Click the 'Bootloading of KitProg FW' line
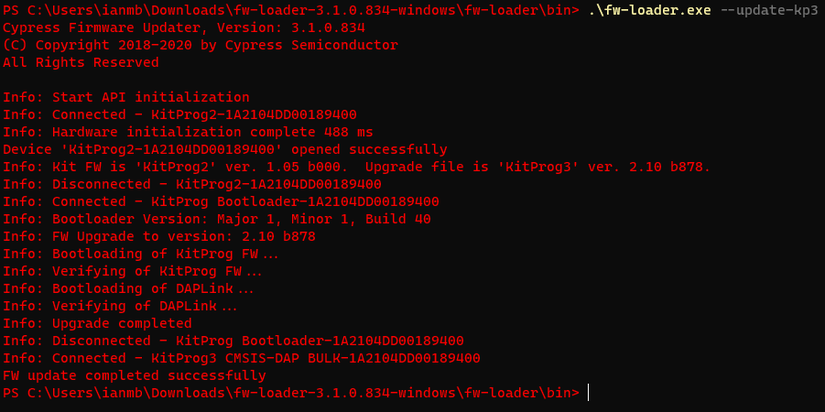Image resolution: width=825 pixels, height=412 pixels. (142, 254)
